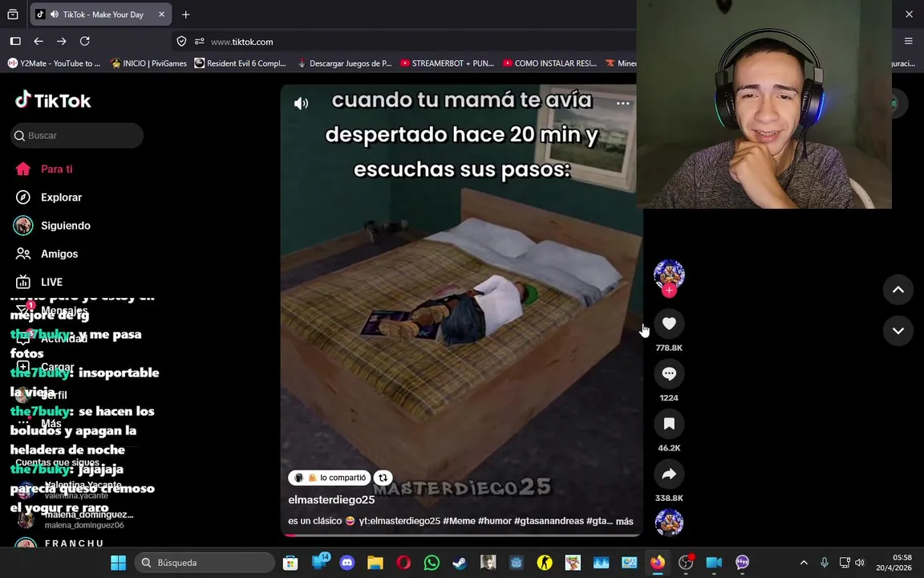Switch to Firefox in the taskbar

click(658, 563)
